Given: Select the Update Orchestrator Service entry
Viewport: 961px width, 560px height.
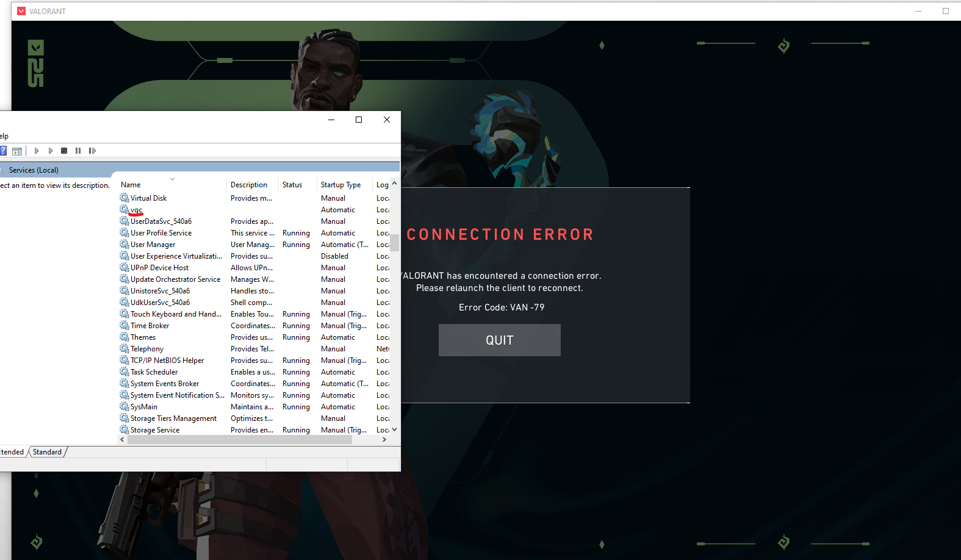Looking at the screenshot, I should [175, 279].
